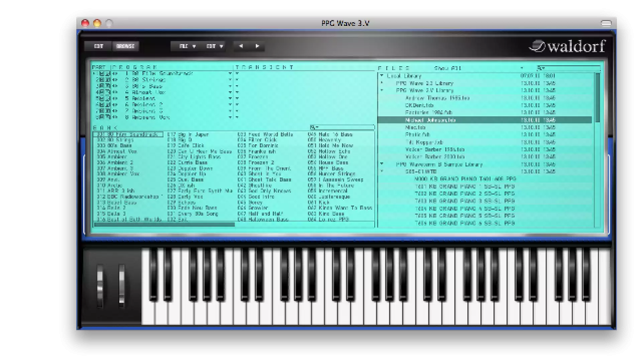Screen dimensions: 642x364
Task: Select bank program 041 Ghost Talk Bass
Action: [264, 180]
